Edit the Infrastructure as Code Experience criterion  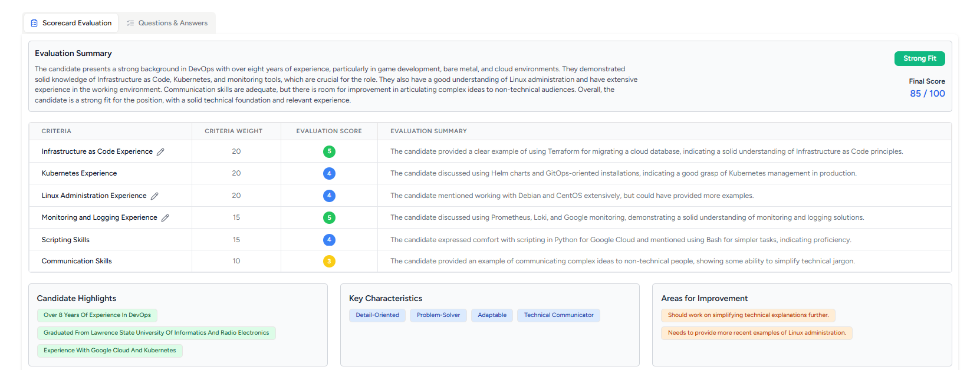[160, 152]
